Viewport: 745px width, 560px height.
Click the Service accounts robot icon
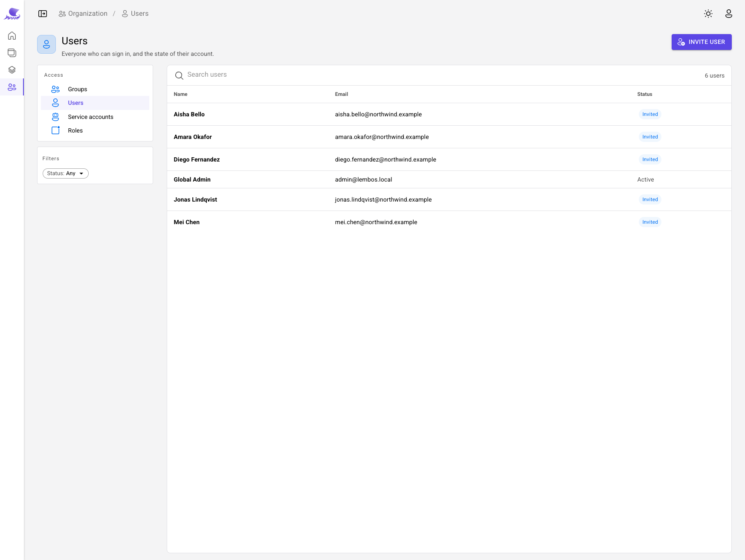coord(55,117)
